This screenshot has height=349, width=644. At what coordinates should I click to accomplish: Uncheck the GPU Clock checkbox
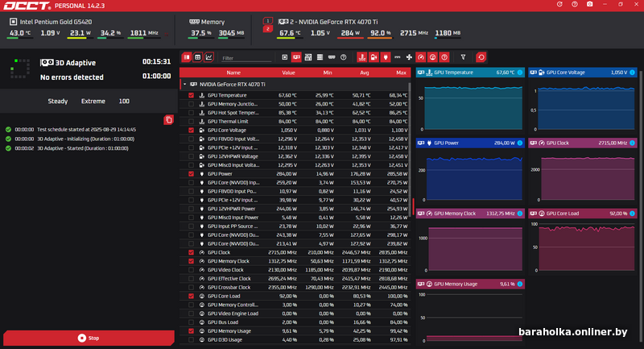(191, 252)
